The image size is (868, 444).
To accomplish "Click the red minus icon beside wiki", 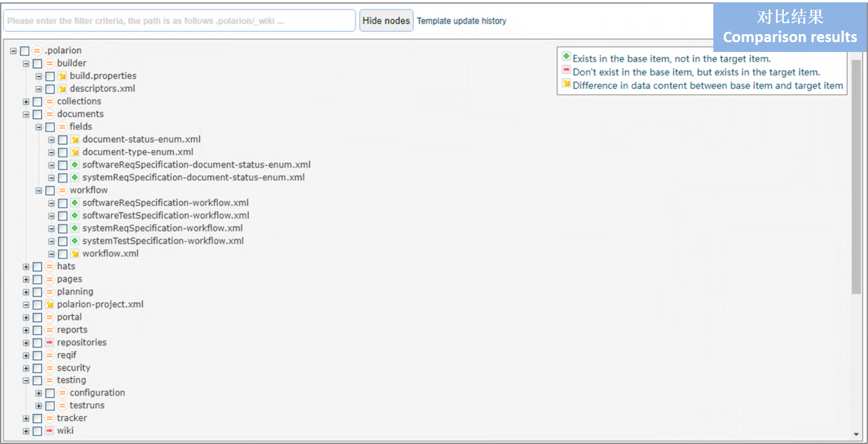I will point(50,431).
